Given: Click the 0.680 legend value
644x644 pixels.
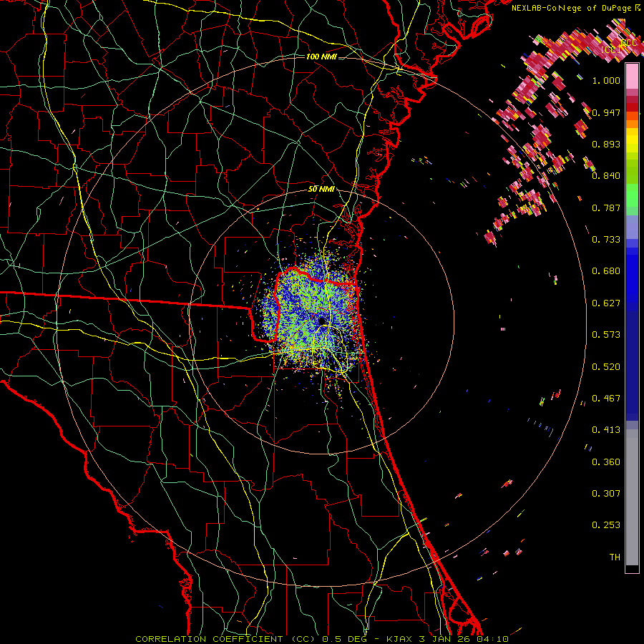Looking at the screenshot, I should click(x=606, y=271).
